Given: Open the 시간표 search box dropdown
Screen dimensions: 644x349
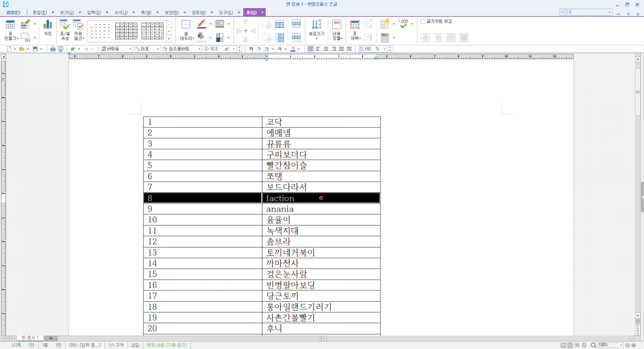Looking at the screenshot, I should tap(610, 12).
